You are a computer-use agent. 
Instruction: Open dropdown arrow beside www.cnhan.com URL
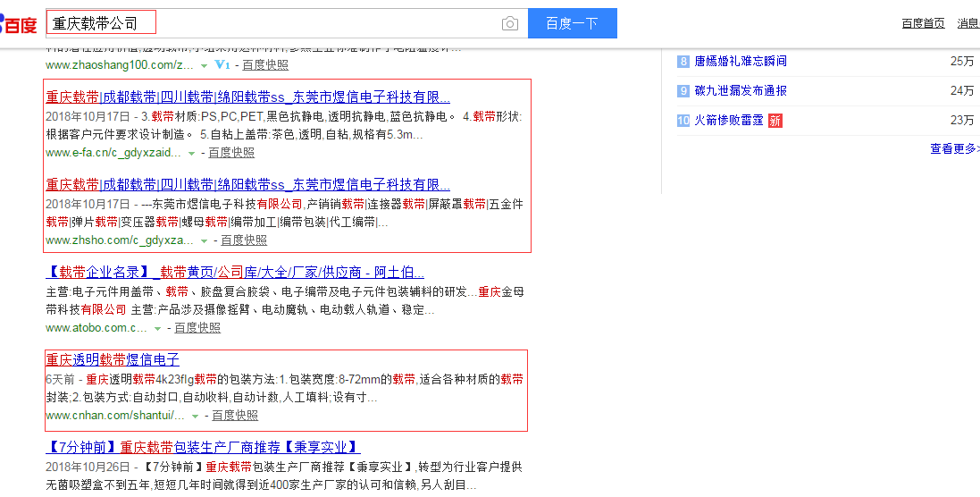point(195,416)
